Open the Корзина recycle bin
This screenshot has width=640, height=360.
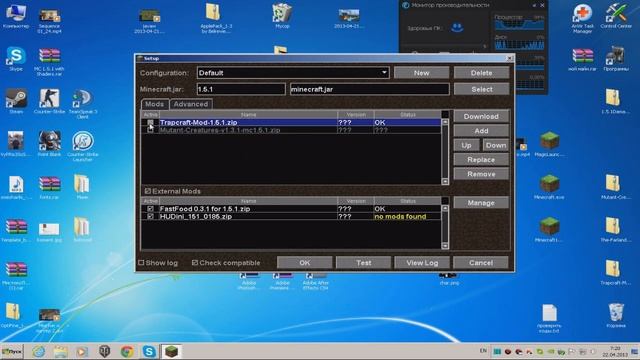(x=616, y=315)
